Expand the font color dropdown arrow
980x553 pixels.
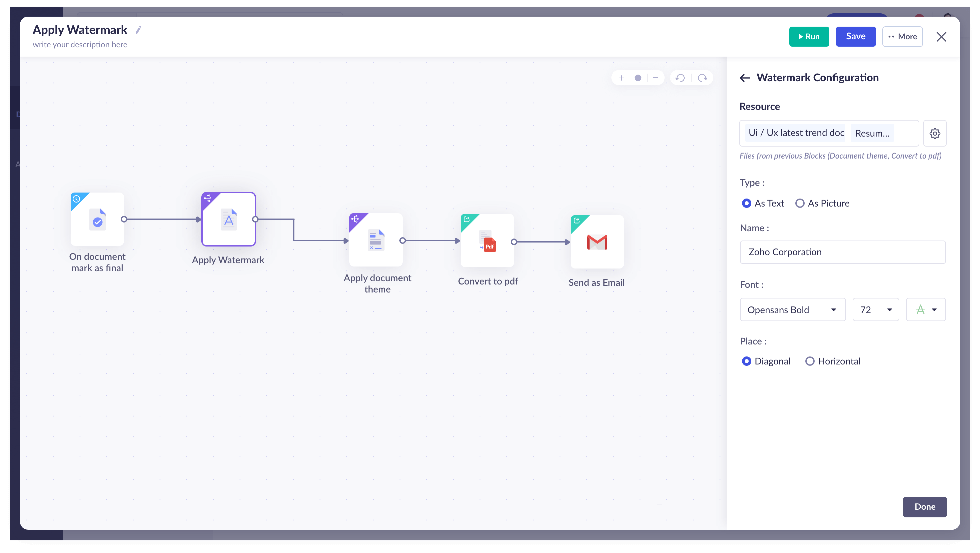click(935, 309)
